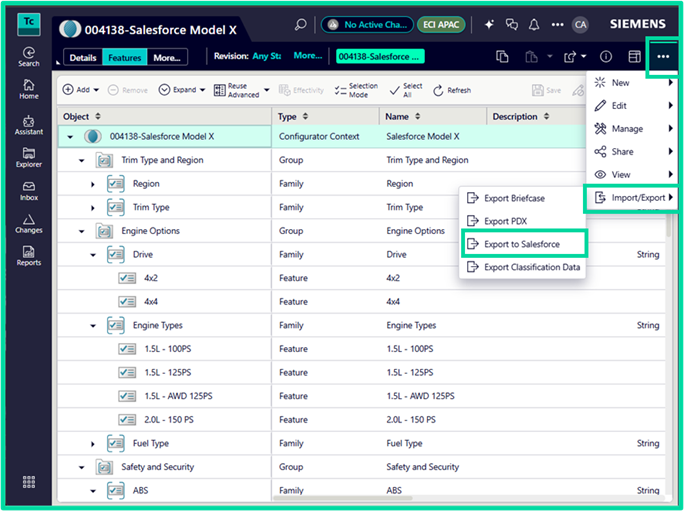Click the magnifier search icon in header
This screenshot has width=684, height=511.
(x=300, y=24)
